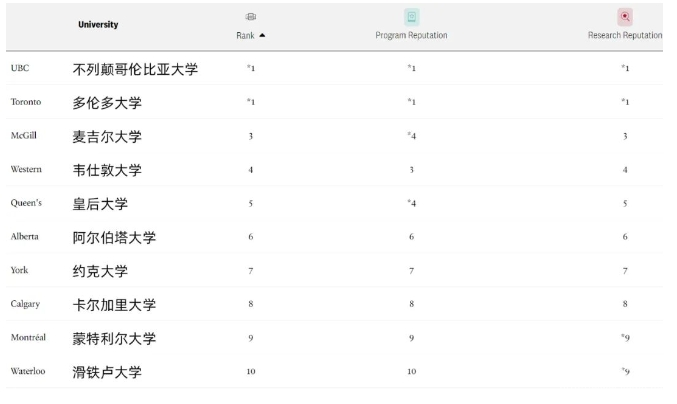Image resolution: width=677 pixels, height=404 pixels.
Task: Open the Waterloo university name
Action: coord(28,371)
